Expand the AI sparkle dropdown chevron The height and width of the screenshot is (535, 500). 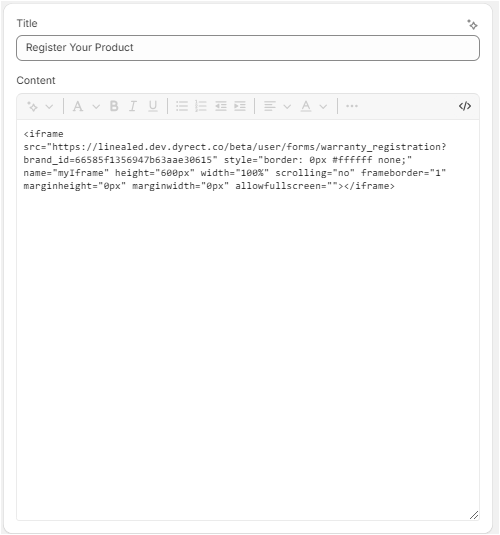pyautogui.click(x=49, y=107)
